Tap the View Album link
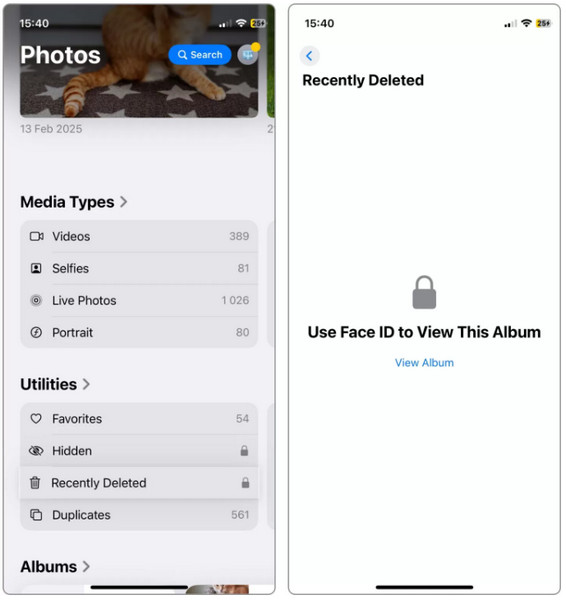The height and width of the screenshot is (600, 566). [424, 363]
